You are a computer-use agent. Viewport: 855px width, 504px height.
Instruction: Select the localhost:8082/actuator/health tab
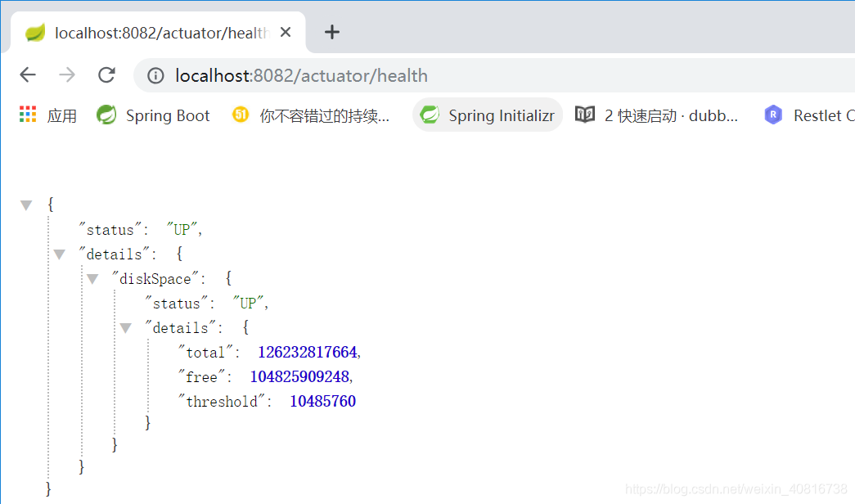158,33
